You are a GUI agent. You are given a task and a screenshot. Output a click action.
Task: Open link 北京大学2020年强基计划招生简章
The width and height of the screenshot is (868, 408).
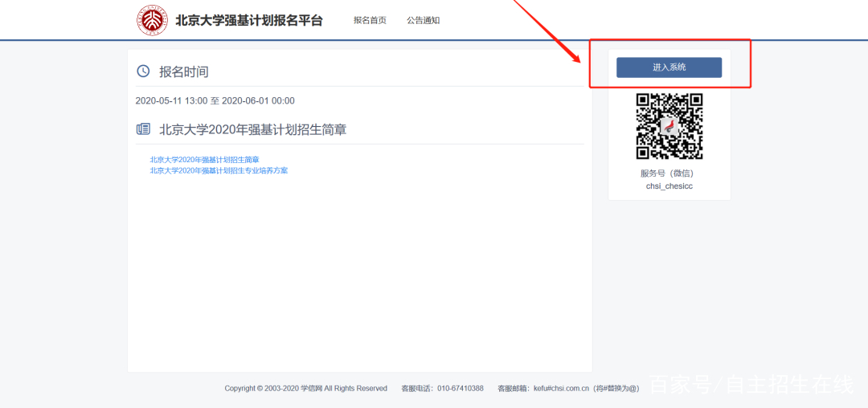[x=204, y=160]
